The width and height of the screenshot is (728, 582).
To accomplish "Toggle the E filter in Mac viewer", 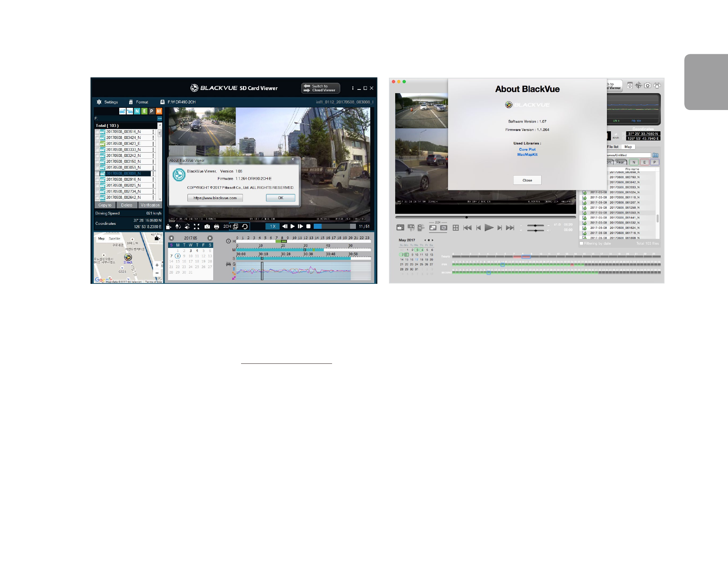I will tap(644, 162).
